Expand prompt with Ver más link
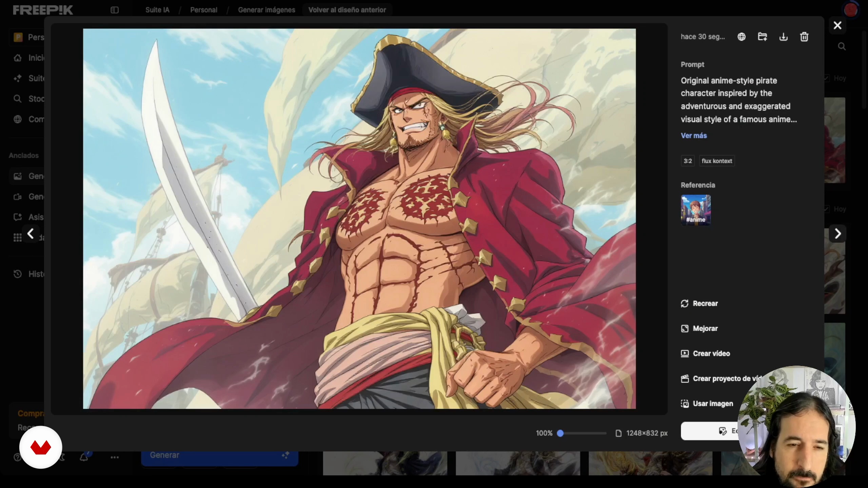 pyautogui.click(x=694, y=136)
